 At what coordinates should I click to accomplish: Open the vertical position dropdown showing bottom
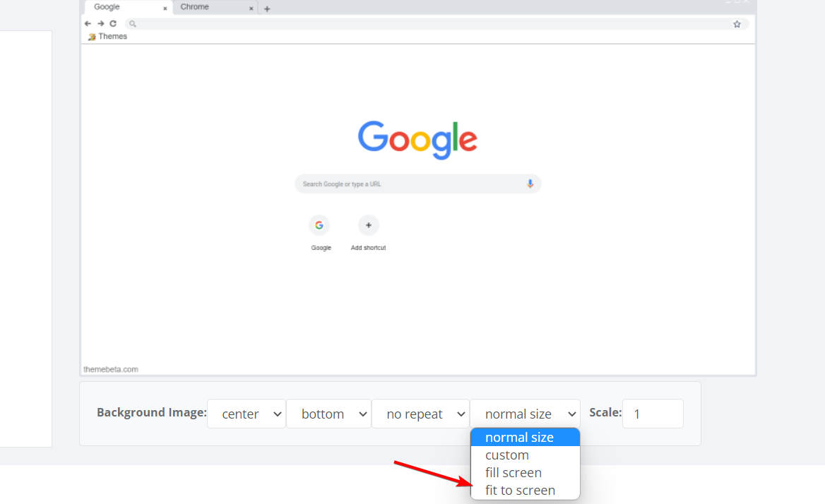(329, 414)
